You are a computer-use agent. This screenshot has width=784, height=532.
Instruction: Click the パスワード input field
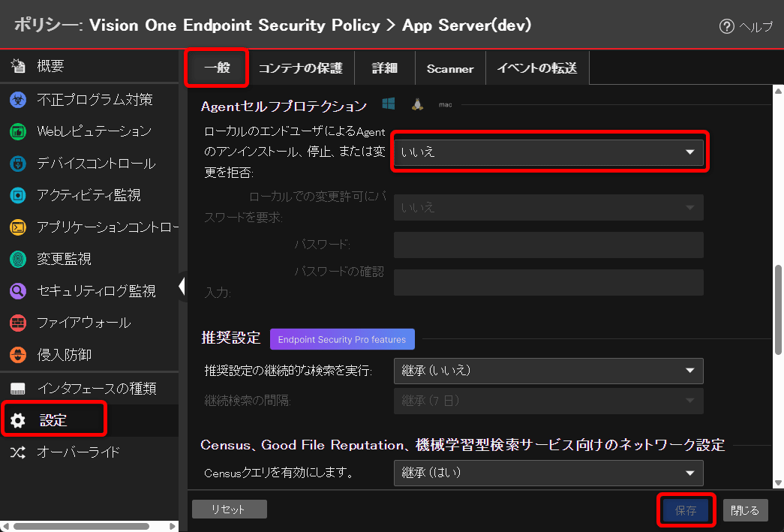tap(548, 245)
